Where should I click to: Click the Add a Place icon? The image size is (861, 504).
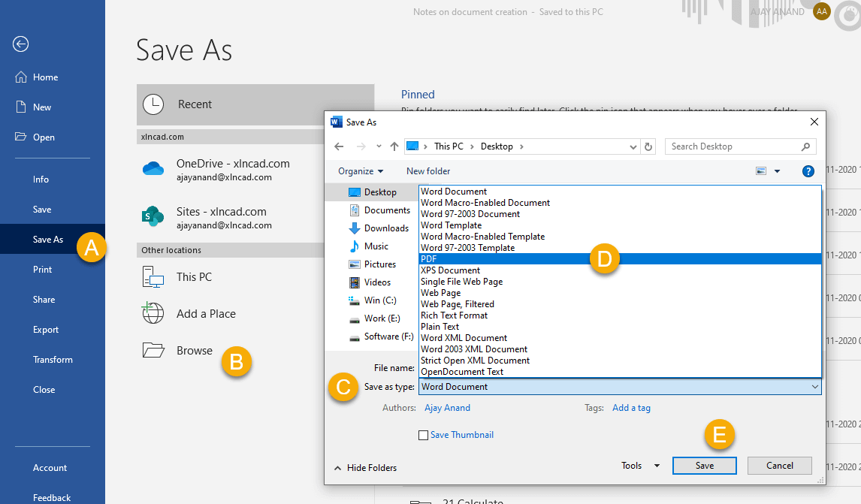(153, 313)
